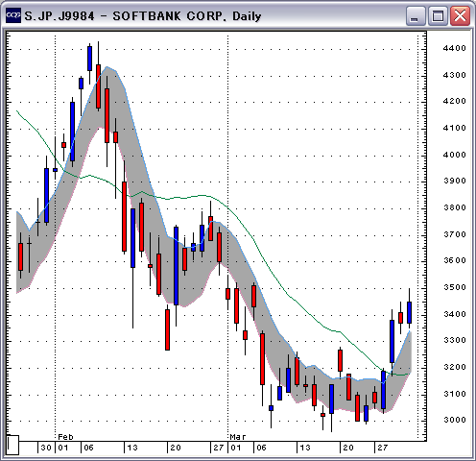Click the 3200 price label
Image resolution: width=476 pixels, height=461 pixels.
(454, 367)
